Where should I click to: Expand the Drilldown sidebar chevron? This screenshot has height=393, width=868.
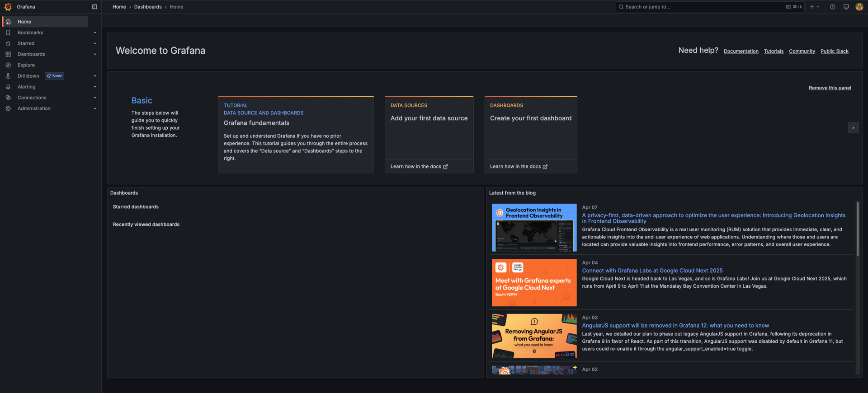[95, 76]
